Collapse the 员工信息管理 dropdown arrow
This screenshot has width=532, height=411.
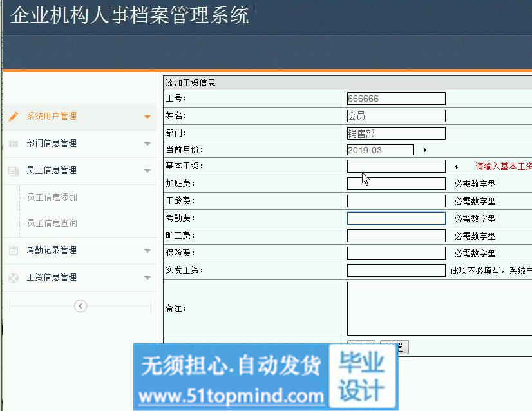(x=147, y=171)
